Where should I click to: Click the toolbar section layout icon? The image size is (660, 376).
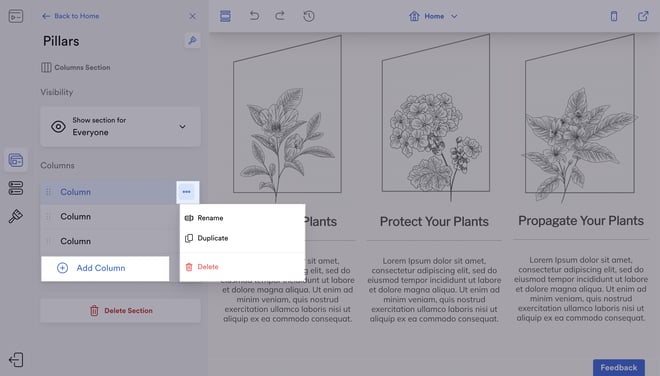click(x=225, y=16)
